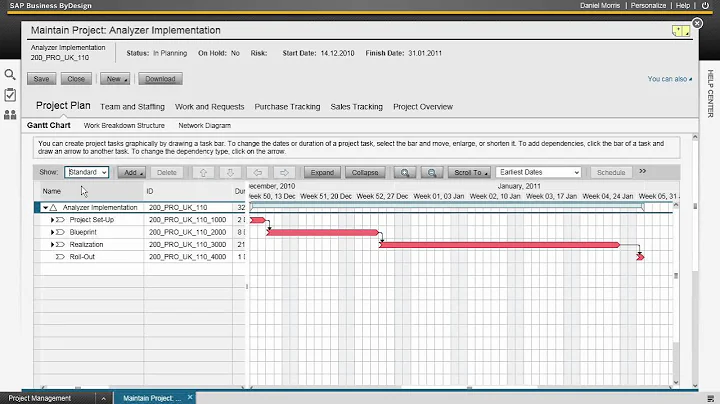
Task: Close the Maintain Project bottom tab
Action: 190,397
